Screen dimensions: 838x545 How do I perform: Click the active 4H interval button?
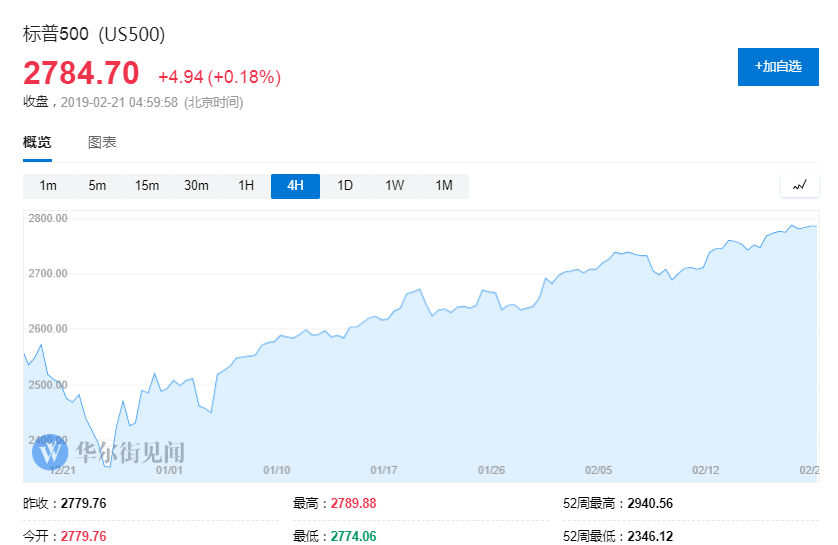tap(295, 186)
